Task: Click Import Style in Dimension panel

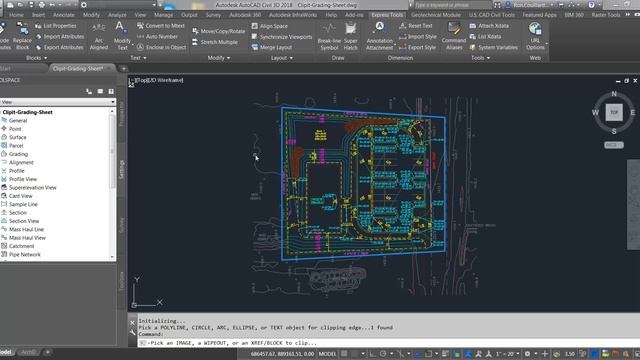Action: coord(417,37)
